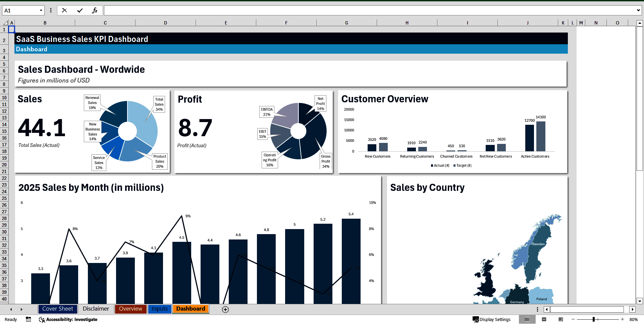Click the Display Settings icon

coord(475,319)
